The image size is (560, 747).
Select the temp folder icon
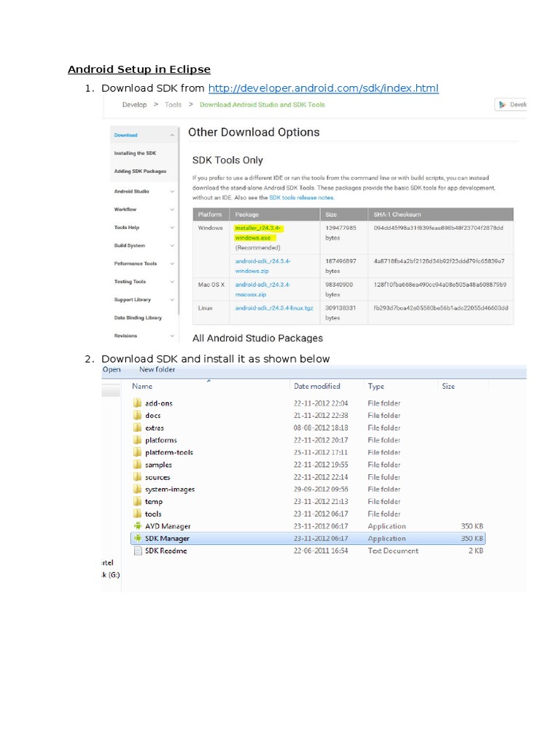pyautogui.click(x=138, y=502)
